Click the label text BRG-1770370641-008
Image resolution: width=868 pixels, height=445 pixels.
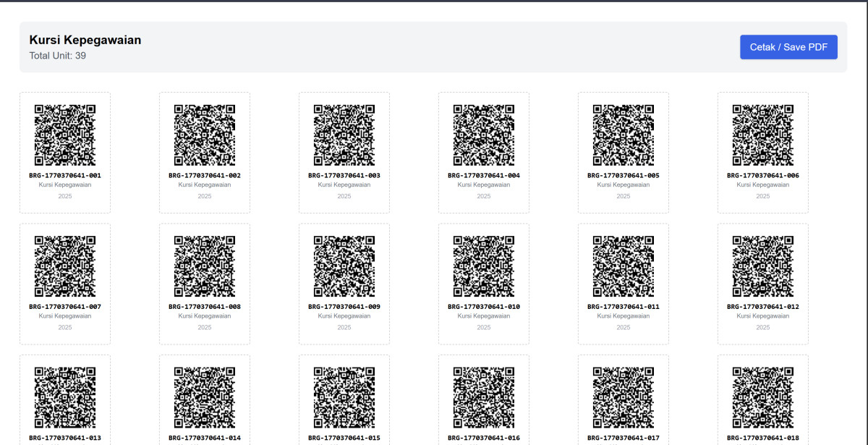pos(205,307)
